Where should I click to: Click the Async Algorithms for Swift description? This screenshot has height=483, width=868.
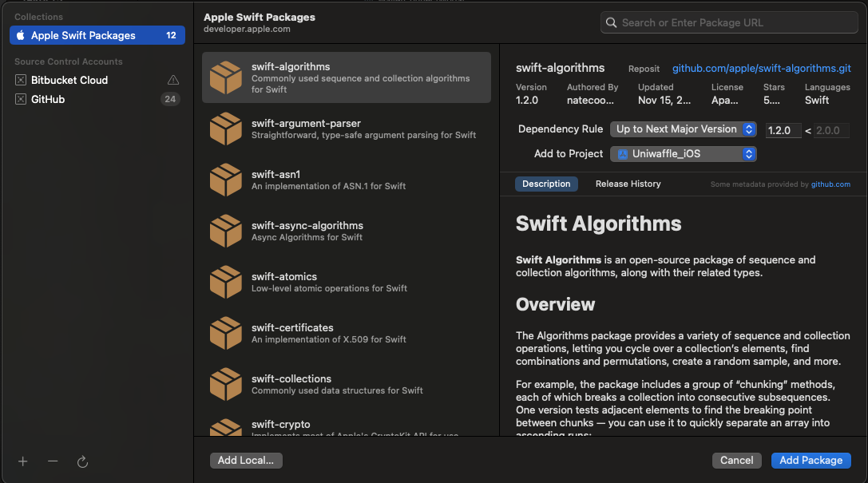click(x=307, y=237)
